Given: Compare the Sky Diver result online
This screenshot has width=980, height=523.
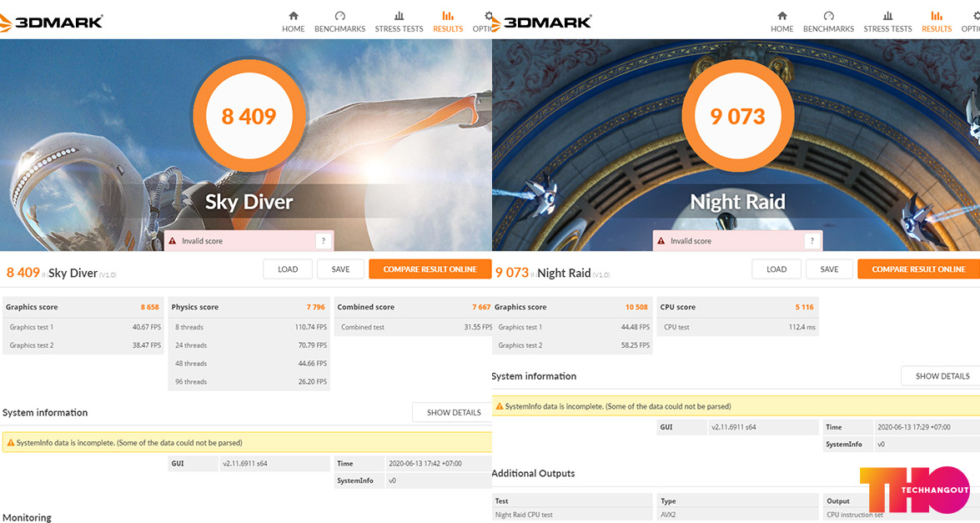Looking at the screenshot, I should tap(430, 269).
